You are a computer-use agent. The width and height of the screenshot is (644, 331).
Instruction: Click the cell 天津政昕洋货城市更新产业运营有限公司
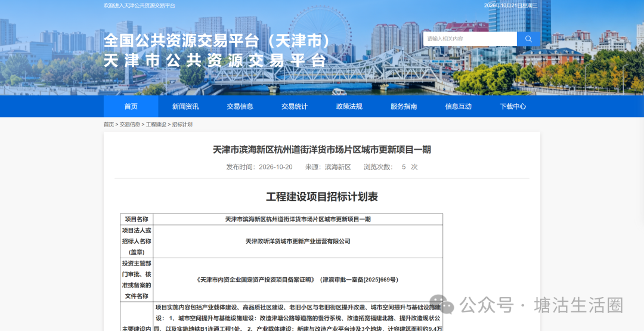pyautogui.click(x=298, y=242)
